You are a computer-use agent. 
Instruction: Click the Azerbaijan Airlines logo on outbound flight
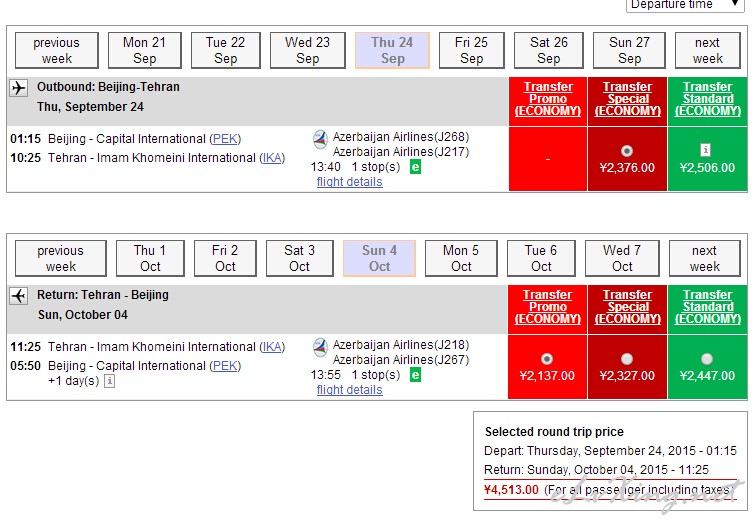pyautogui.click(x=320, y=139)
